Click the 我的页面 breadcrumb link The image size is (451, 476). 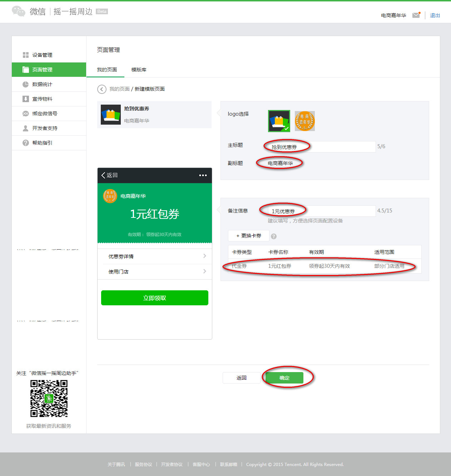pyautogui.click(x=119, y=89)
